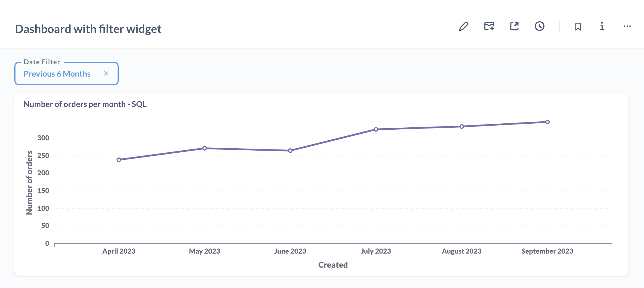Click the dashboard title text
Viewport: 644px width, 288px height.
(88, 29)
